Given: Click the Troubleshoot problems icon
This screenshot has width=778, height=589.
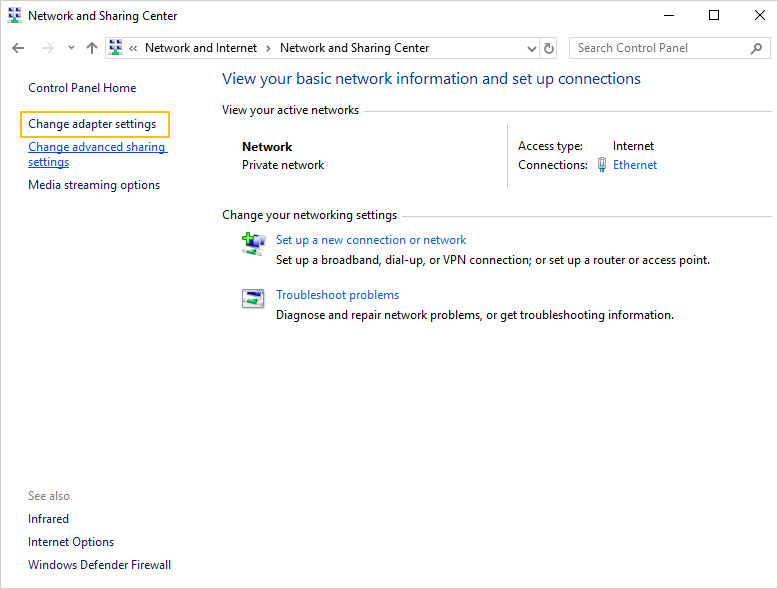Looking at the screenshot, I should (x=253, y=298).
